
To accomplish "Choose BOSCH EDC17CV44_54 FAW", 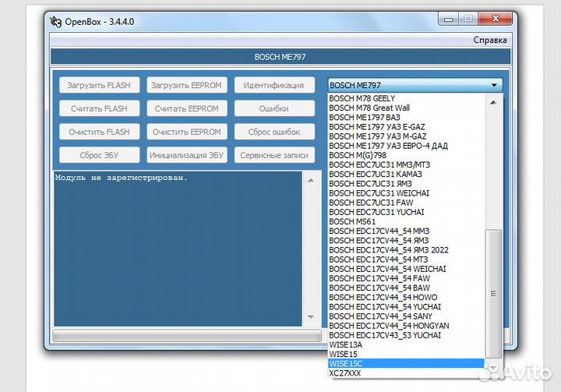I will [x=406, y=278].
